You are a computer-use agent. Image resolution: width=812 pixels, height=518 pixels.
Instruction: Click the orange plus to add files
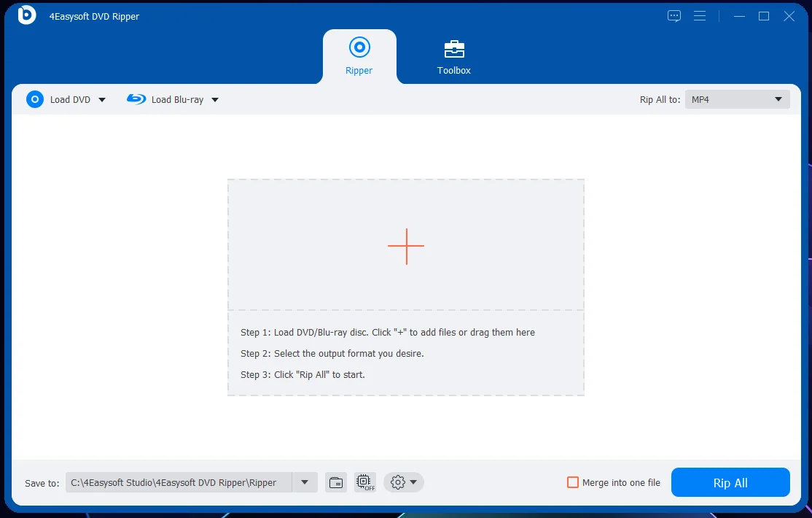(x=406, y=247)
